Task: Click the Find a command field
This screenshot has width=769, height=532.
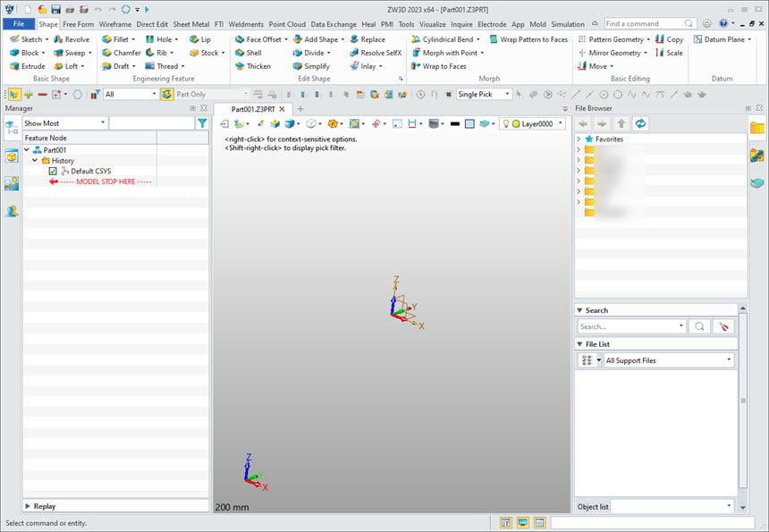Action: tap(644, 23)
